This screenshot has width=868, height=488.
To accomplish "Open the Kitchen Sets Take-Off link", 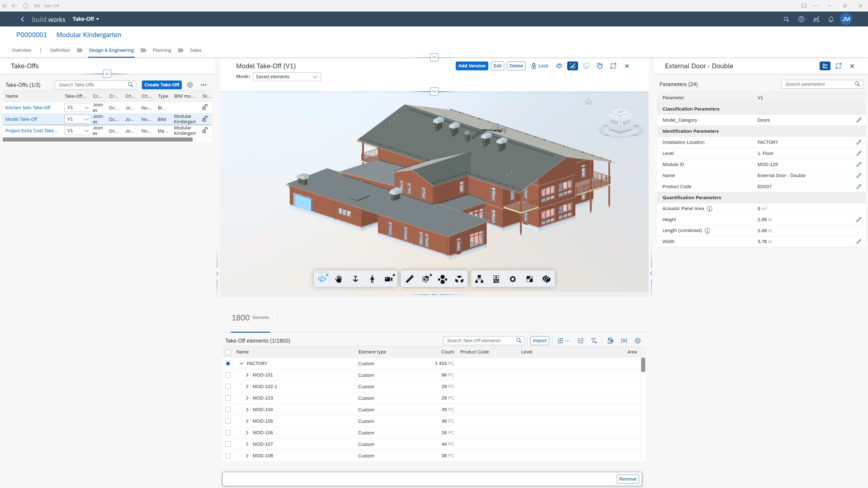I will coord(28,108).
